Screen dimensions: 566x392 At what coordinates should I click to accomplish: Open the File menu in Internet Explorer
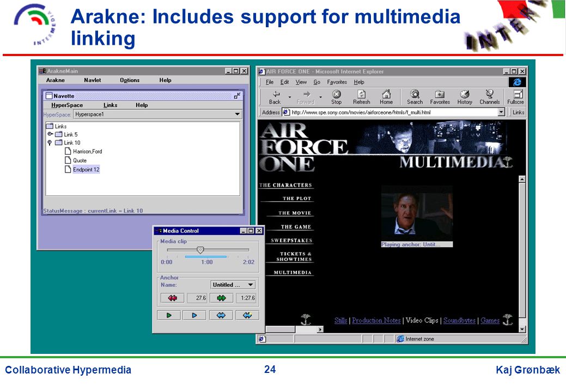point(270,82)
